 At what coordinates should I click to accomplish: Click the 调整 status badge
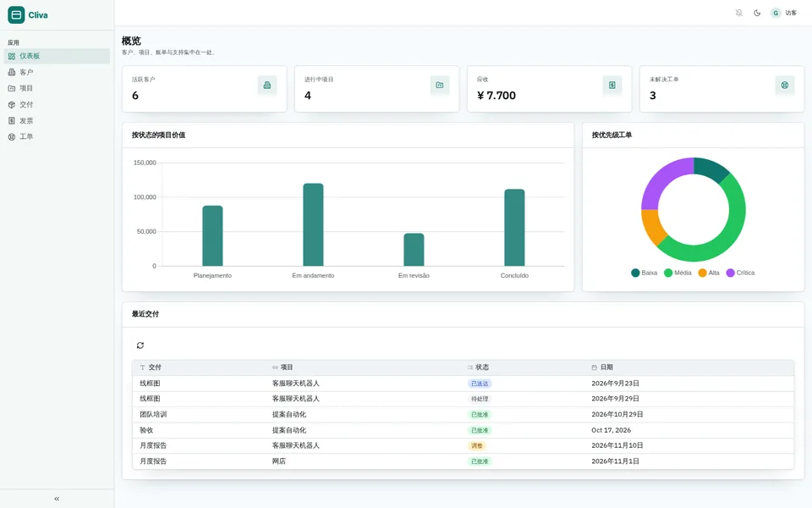[x=477, y=446]
